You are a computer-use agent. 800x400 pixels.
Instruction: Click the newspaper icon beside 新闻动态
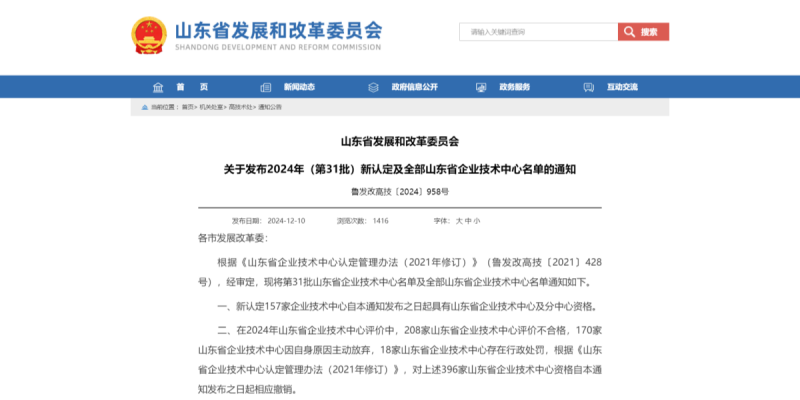266,88
